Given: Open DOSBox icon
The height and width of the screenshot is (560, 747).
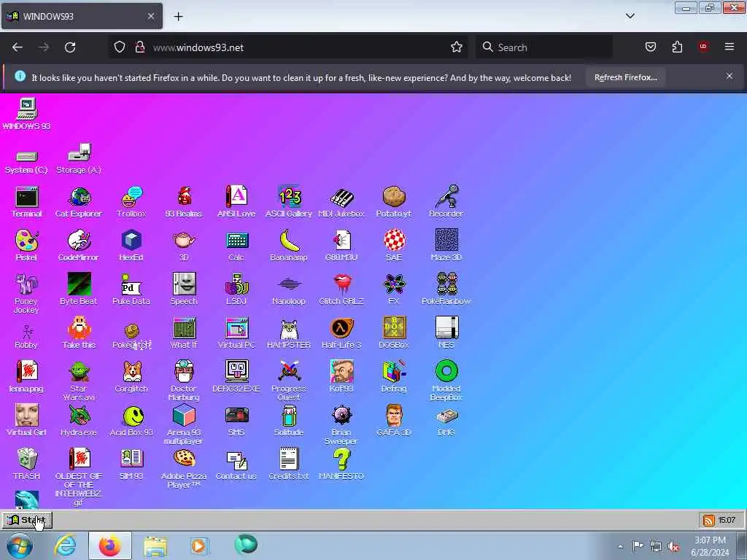Looking at the screenshot, I should point(393,332).
